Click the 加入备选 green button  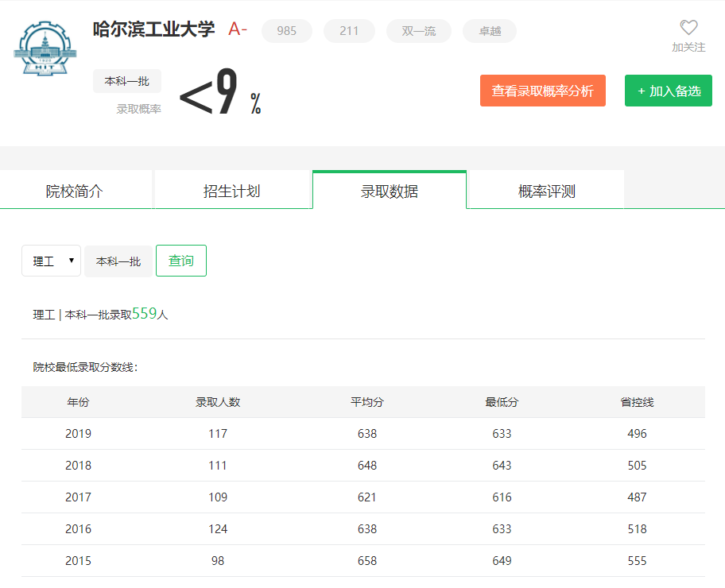(x=668, y=91)
